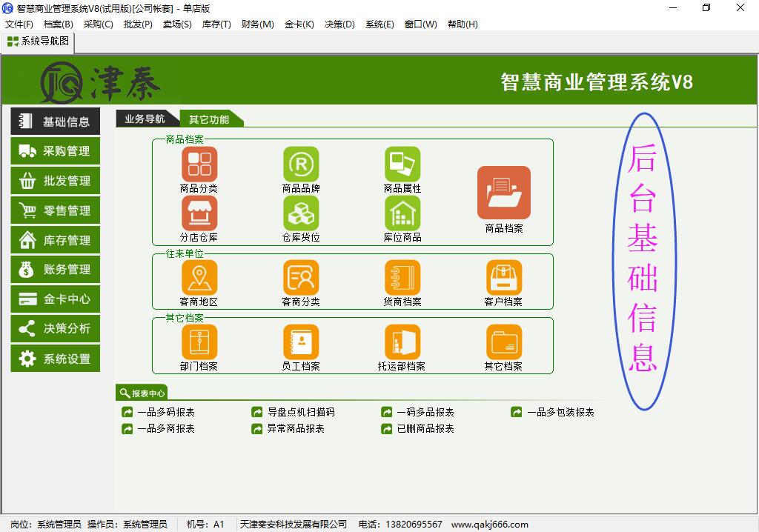
Task: Open the 财务(M) menu
Action: pyautogui.click(x=257, y=24)
